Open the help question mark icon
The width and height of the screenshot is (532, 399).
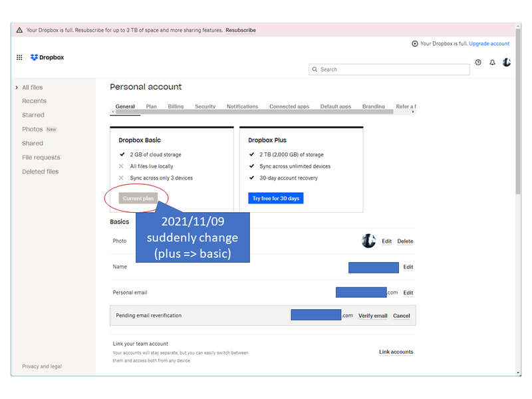pos(478,63)
